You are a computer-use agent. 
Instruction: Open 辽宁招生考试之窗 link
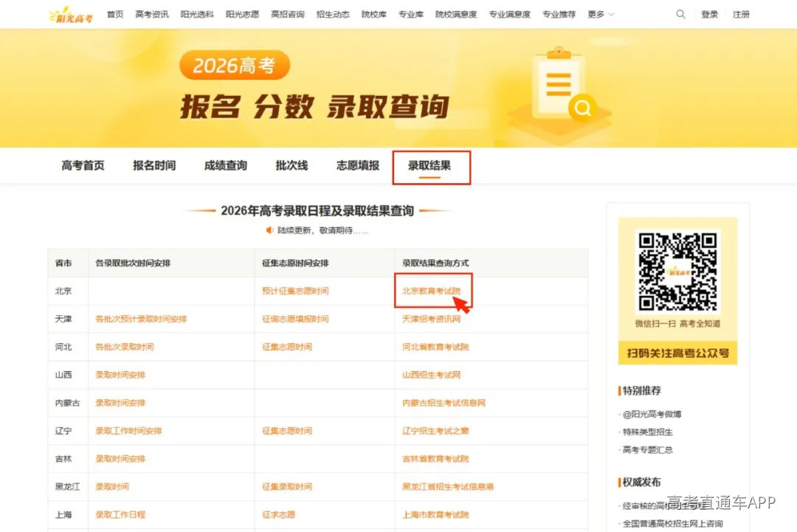pyautogui.click(x=435, y=431)
